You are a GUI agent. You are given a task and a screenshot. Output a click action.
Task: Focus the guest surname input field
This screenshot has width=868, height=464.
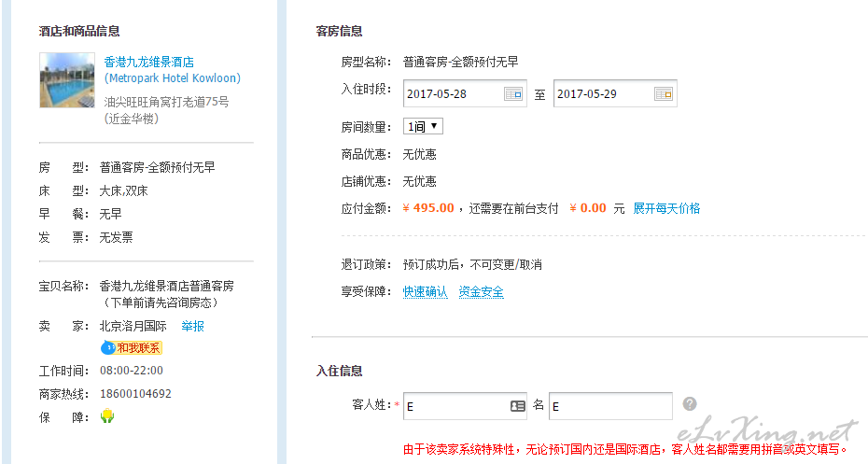[x=465, y=406]
